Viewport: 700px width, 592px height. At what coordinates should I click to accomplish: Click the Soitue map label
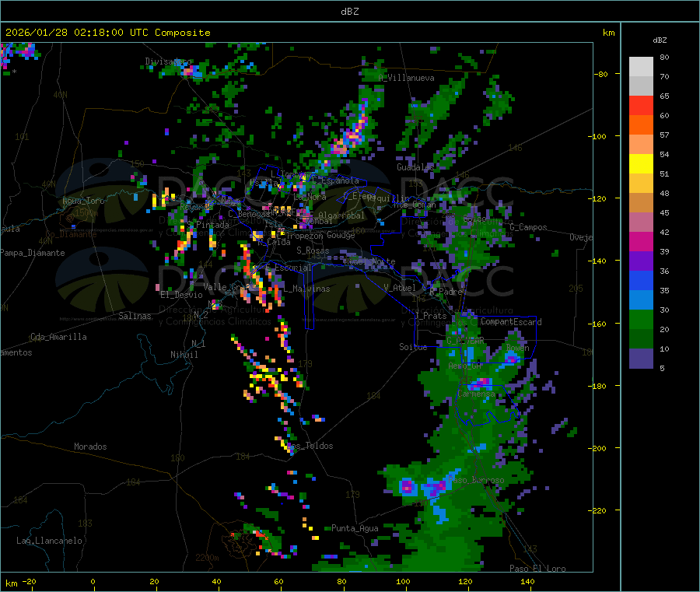(413, 346)
